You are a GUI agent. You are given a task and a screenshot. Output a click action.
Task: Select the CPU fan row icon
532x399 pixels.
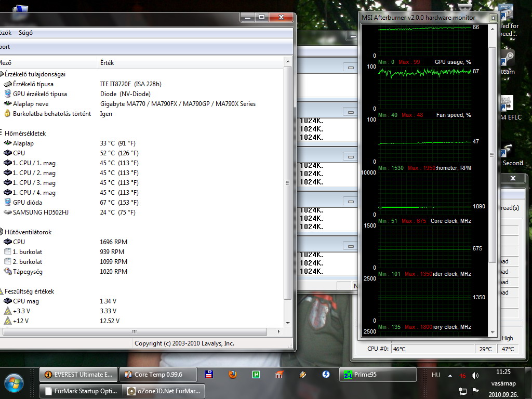[8, 242]
